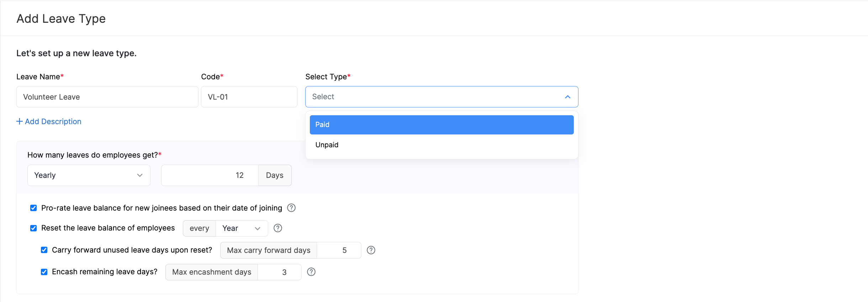Collapse the Select Type dropdown
868x302 pixels.
[567, 97]
